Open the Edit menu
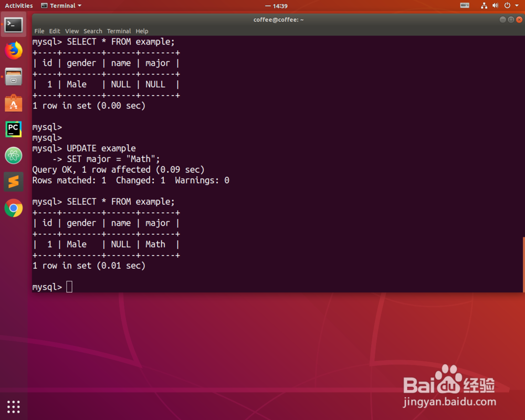 (55, 31)
